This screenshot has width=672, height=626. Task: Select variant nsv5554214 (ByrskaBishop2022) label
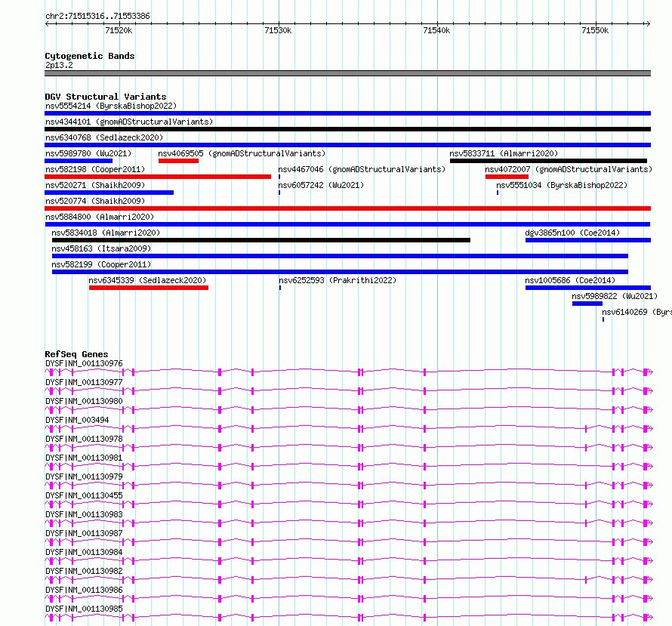[111, 106]
